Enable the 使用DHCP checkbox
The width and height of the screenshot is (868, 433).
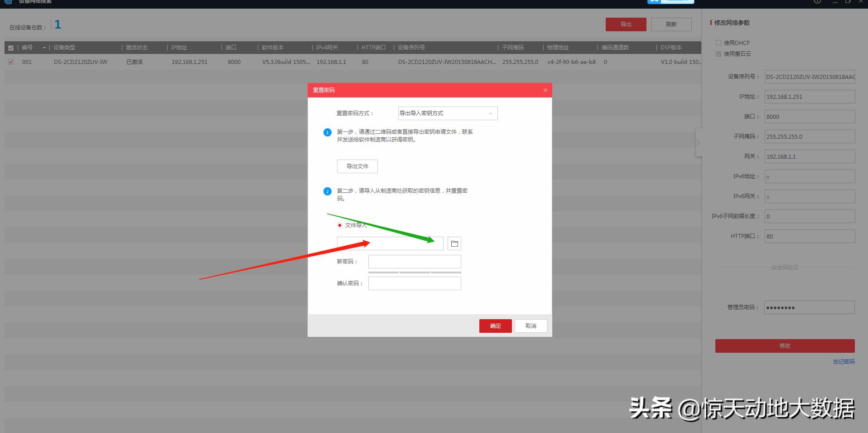(x=718, y=42)
